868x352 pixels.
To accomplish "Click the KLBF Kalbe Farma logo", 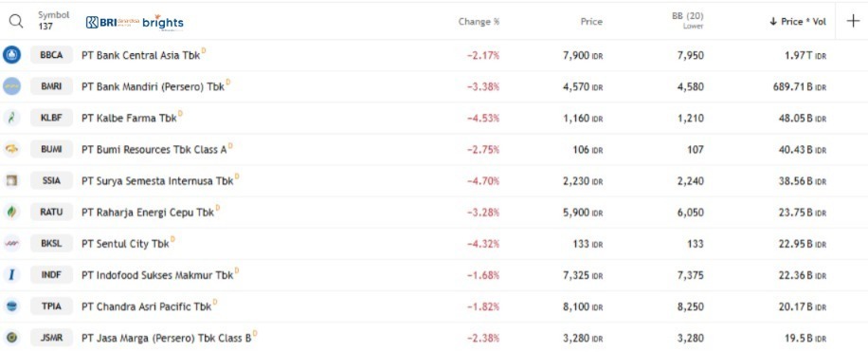I will (11, 118).
